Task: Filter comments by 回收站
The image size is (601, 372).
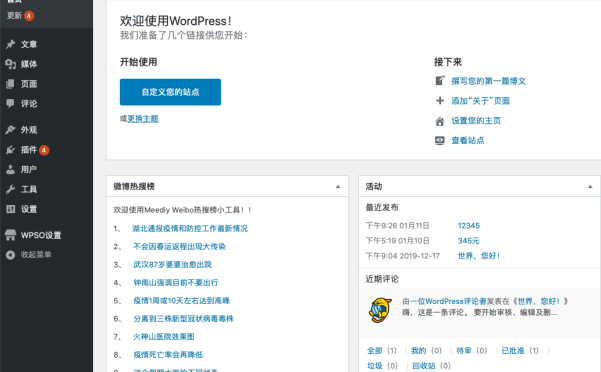Action: point(424,366)
